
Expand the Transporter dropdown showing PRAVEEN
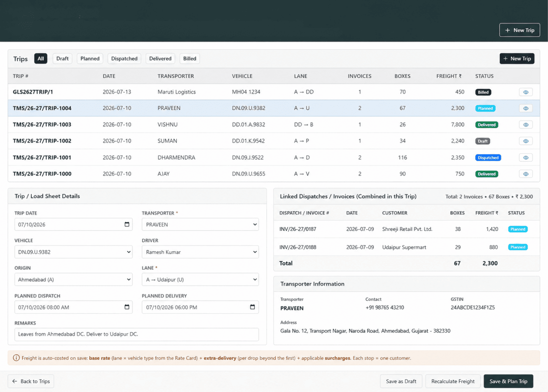point(200,225)
